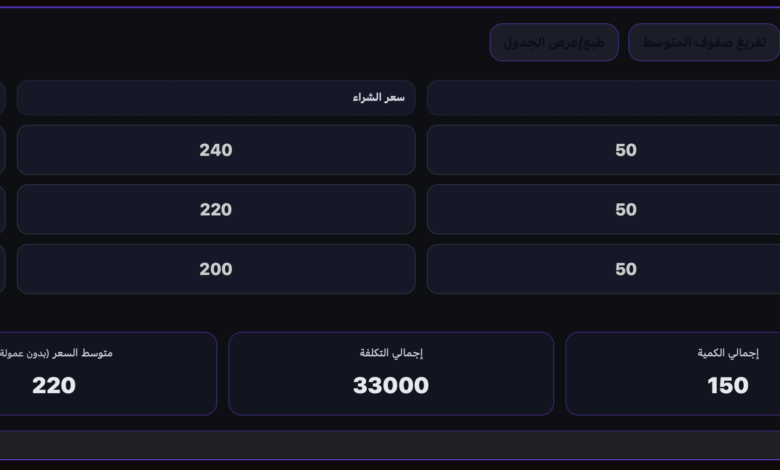The width and height of the screenshot is (780, 470).
Task: Focus the third row's quantity field (50)
Action: [603, 269]
